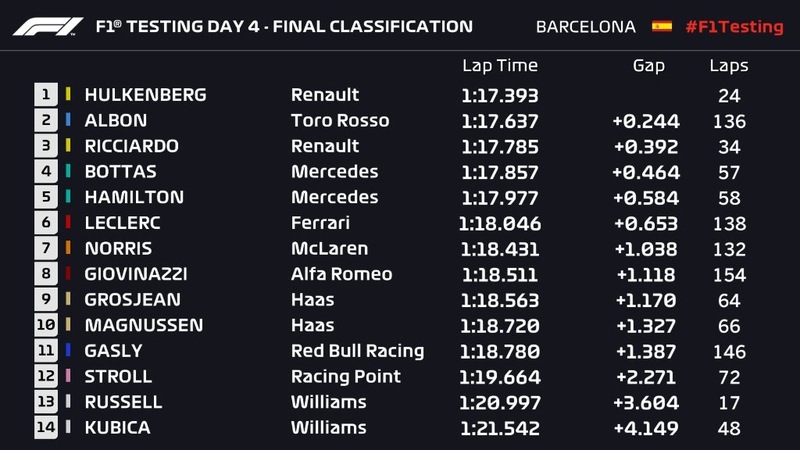
Task: Click position 14 number badge
Action: point(46,427)
